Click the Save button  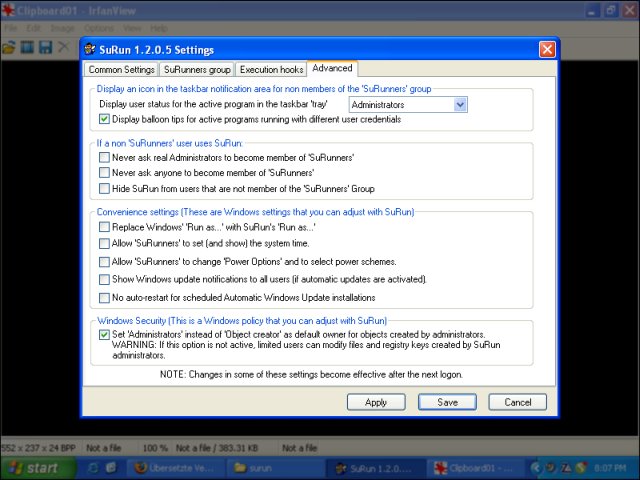click(447, 402)
